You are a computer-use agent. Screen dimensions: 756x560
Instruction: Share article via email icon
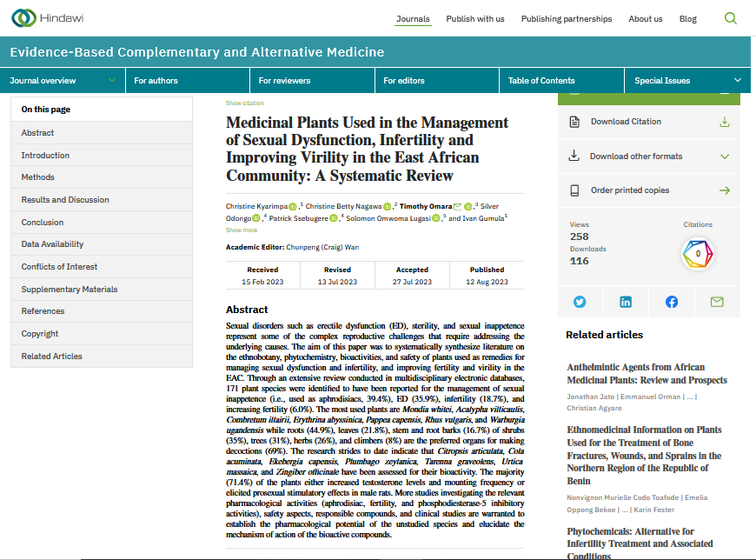(x=717, y=302)
